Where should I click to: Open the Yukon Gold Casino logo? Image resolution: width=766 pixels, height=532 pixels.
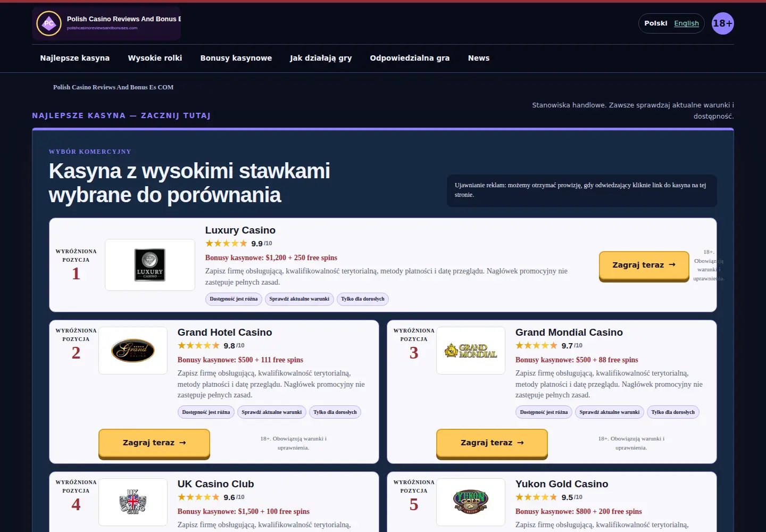(471, 502)
